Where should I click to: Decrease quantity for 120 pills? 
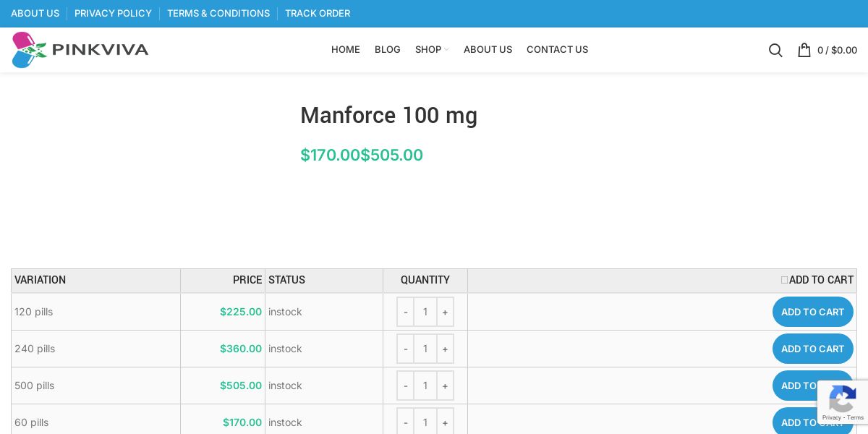point(405,312)
